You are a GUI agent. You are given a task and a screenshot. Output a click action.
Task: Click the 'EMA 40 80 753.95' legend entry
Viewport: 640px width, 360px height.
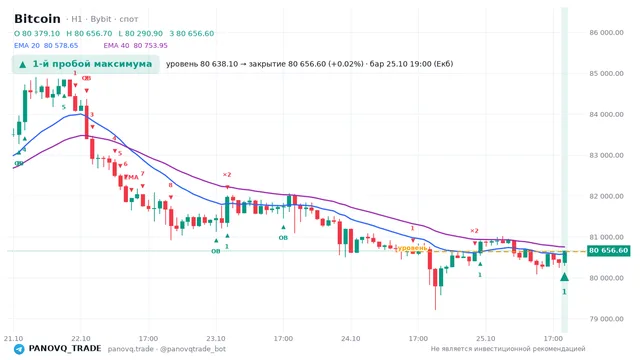136,46
